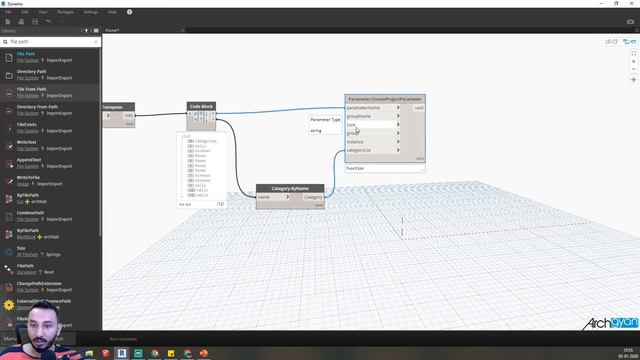
Task: Expand categoryList port lacing chevron
Action: (398, 150)
